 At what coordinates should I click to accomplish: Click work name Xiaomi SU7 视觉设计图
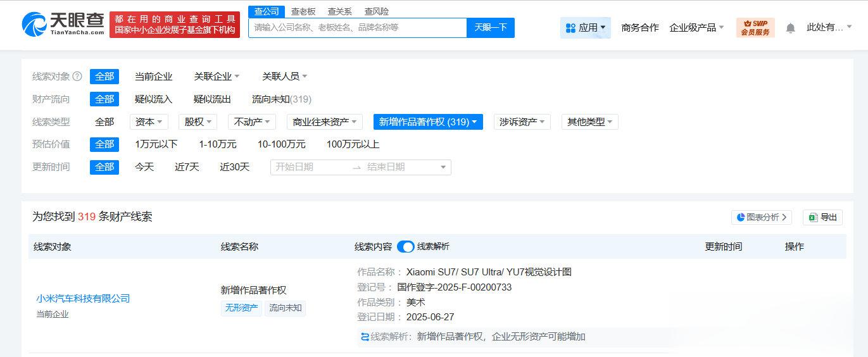pos(489,272)
